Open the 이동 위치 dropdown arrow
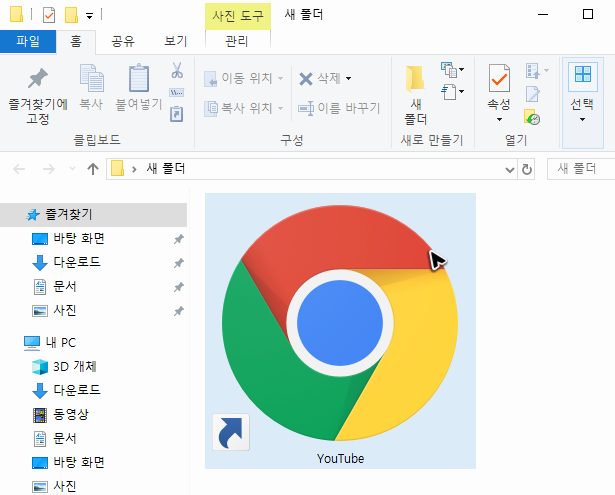The width and height of the screenshot is (615, 495). [280, 78]
